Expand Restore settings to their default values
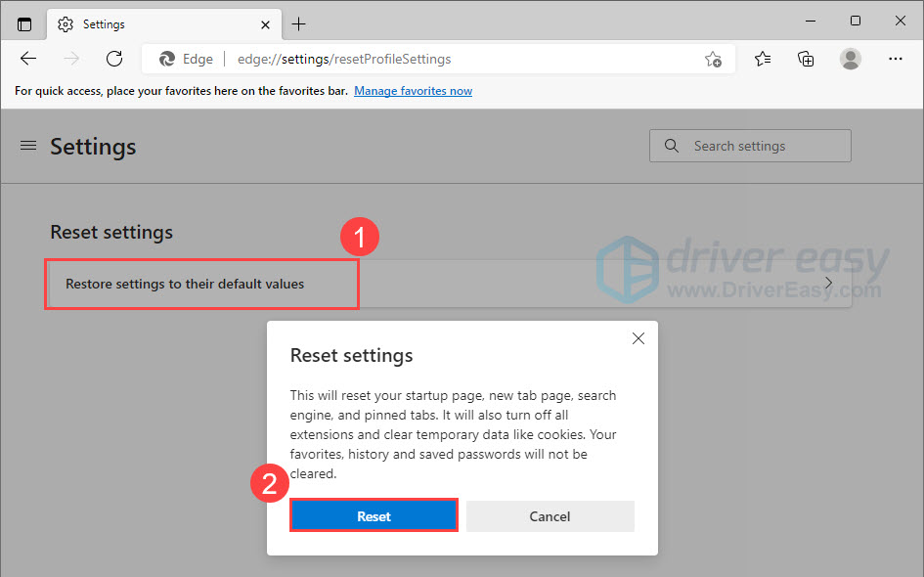924x577 pixels. pyautogui.click(x=186, y=284)
